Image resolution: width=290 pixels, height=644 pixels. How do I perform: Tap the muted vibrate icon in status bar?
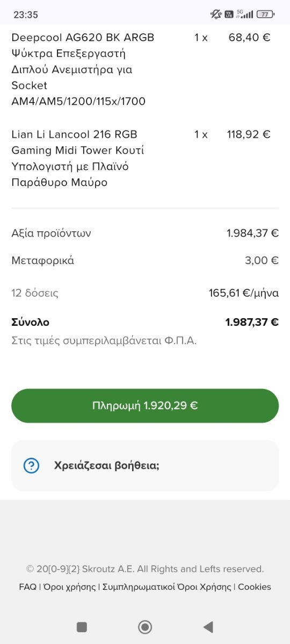click(x=216, y=14)
